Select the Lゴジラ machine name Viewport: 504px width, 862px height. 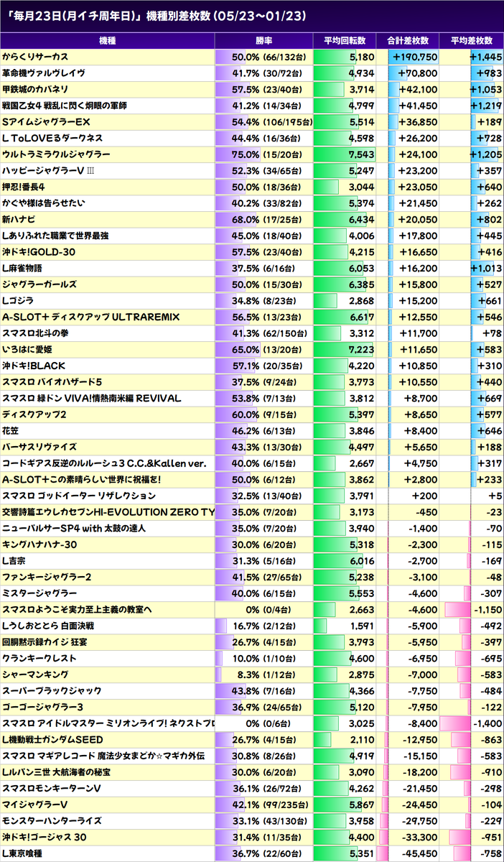17,301
